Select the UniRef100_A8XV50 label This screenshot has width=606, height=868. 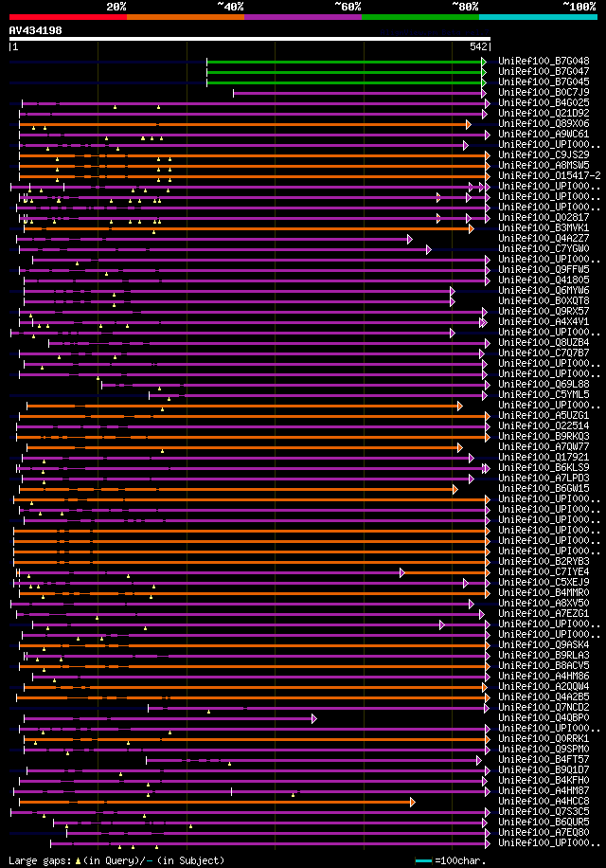click(544, 604)
